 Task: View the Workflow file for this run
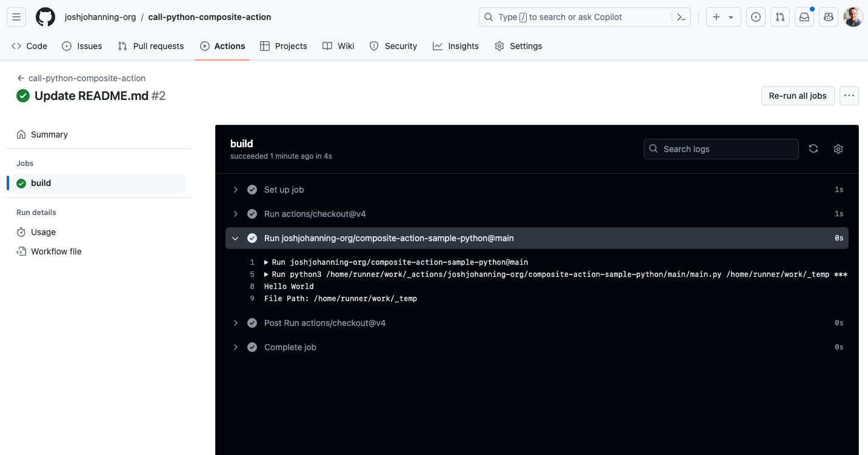56,251
